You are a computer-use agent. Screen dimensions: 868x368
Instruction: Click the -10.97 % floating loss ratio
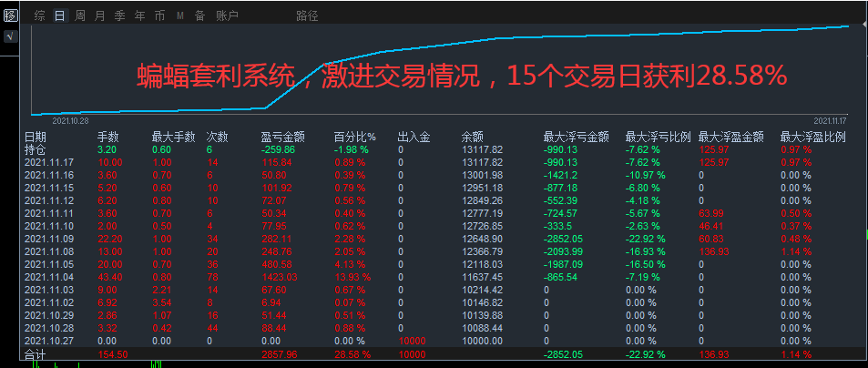click(646, 176)
